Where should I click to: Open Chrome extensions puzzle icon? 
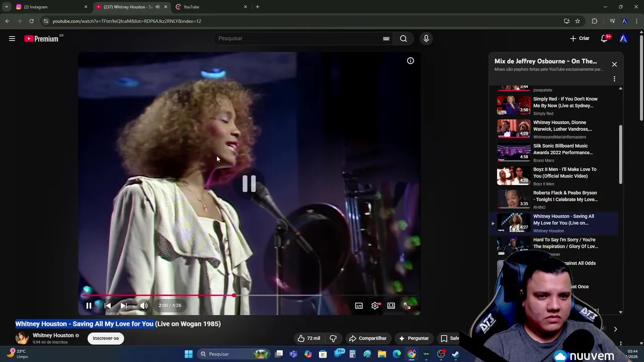tap(595, 21)
